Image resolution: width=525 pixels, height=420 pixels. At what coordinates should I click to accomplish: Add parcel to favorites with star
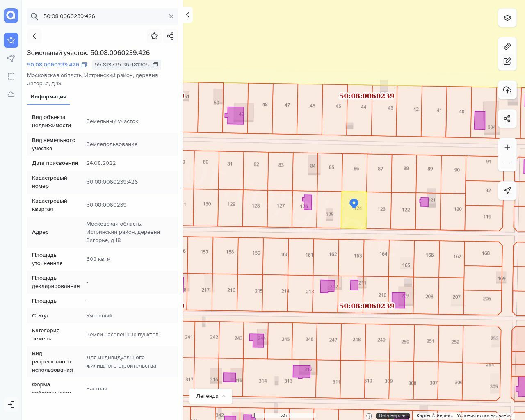(154, 36)
